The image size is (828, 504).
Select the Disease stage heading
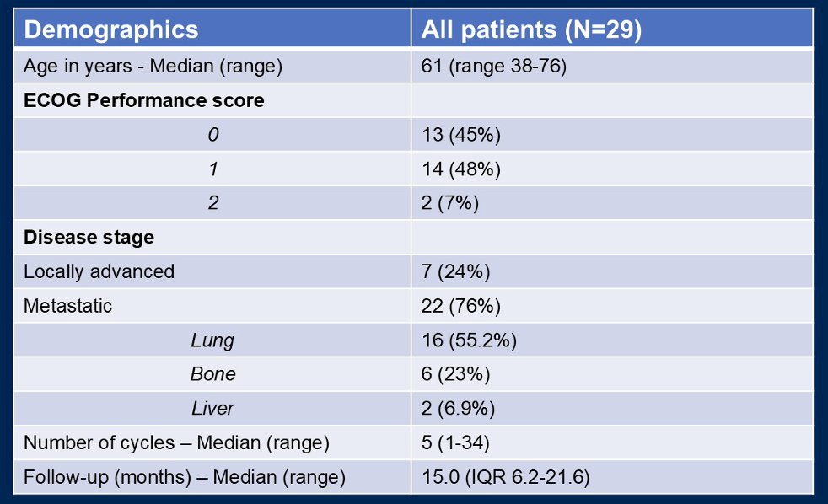pyautogui.click(x=89, y=237)
